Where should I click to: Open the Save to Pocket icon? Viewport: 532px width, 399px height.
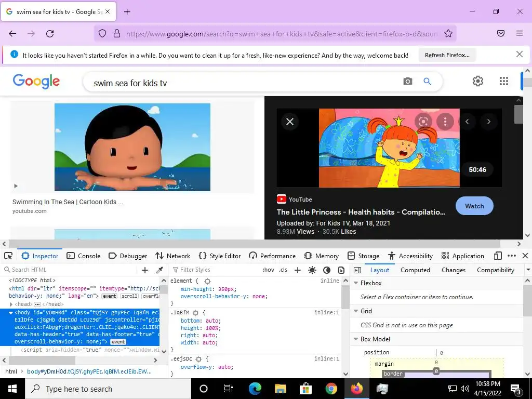(500, 33)
